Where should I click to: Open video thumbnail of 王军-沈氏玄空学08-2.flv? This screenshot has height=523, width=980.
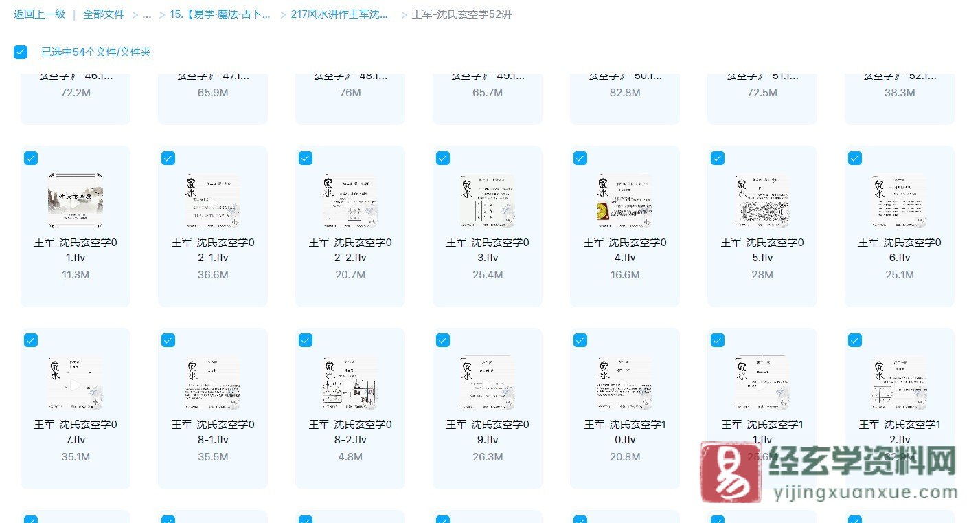[x=350, y=383]
